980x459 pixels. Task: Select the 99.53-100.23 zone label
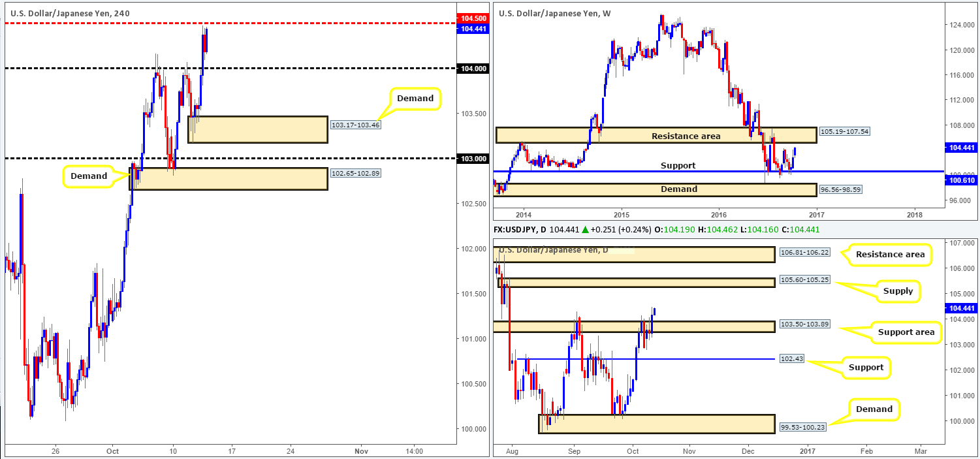[x=803, y=428]
